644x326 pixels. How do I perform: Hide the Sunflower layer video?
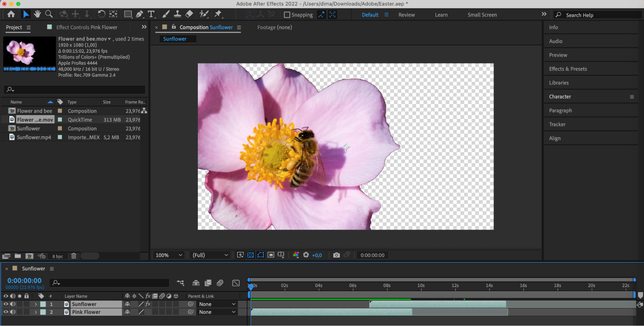[x=6, y=304]
